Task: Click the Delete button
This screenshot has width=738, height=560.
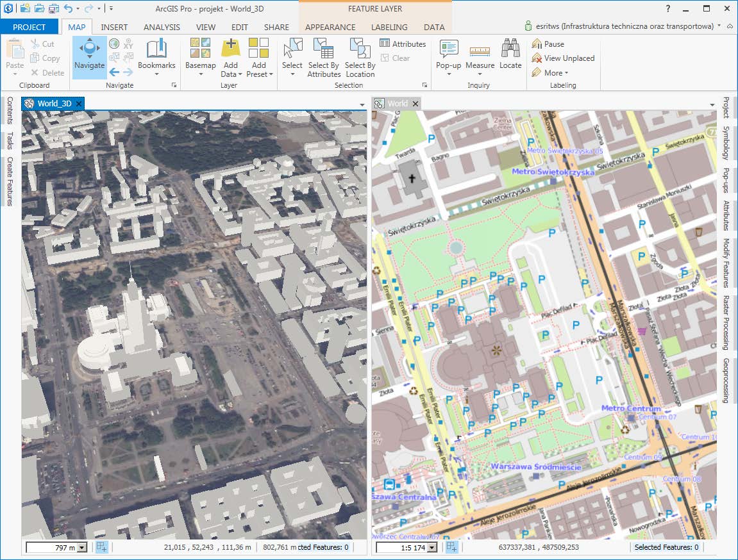Action: (47, 73)
